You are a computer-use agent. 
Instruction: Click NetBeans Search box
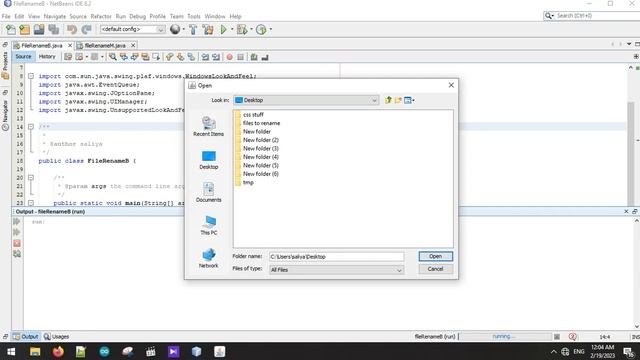pos(592,16)
